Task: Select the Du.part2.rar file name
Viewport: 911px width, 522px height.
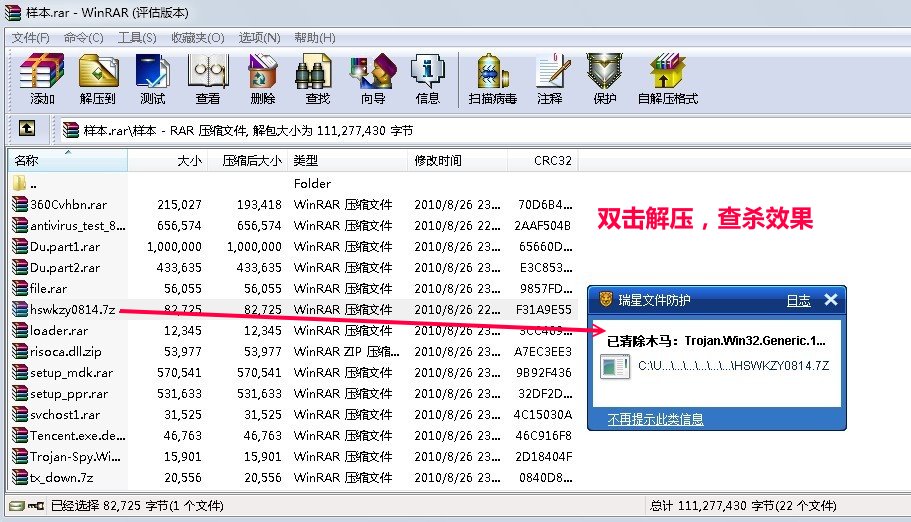Action: tap(65, 267)
